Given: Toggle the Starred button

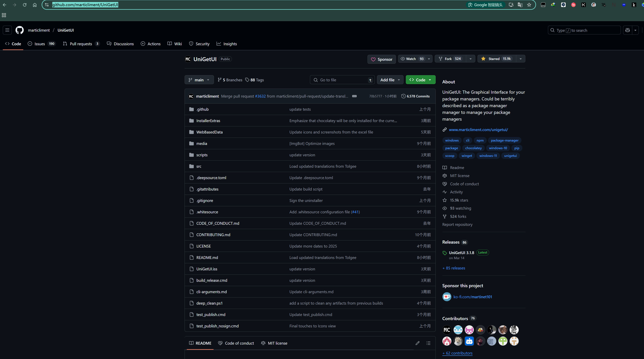Looking at the screenshot, I should pos(497,59).
